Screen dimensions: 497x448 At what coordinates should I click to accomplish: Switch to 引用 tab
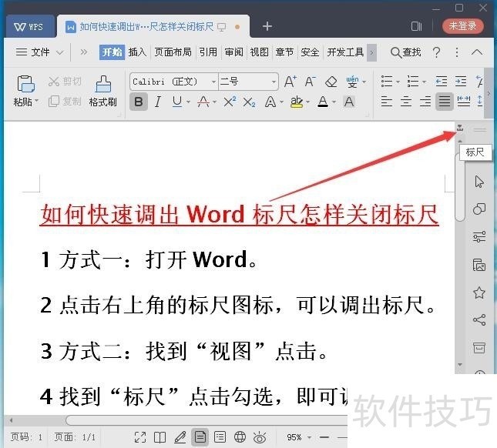(208, 52)
